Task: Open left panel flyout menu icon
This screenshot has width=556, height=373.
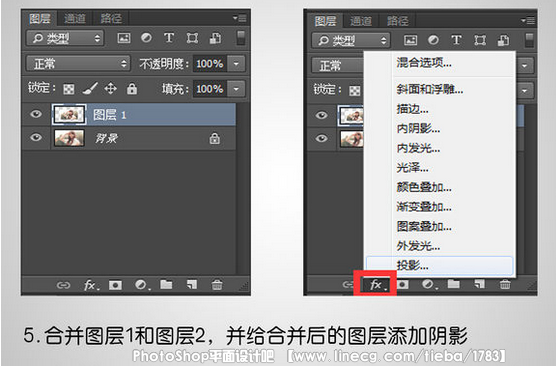Action: (x=239, y=18)
